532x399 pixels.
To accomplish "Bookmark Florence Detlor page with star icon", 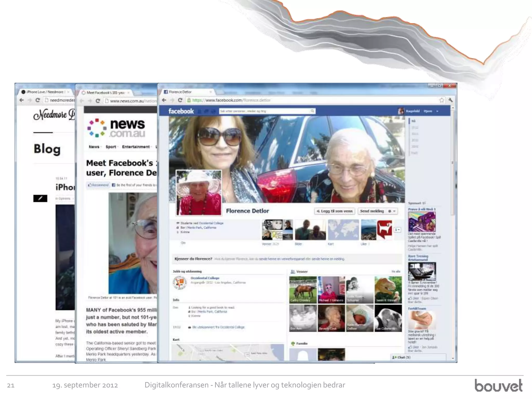I will click(441, 100).
